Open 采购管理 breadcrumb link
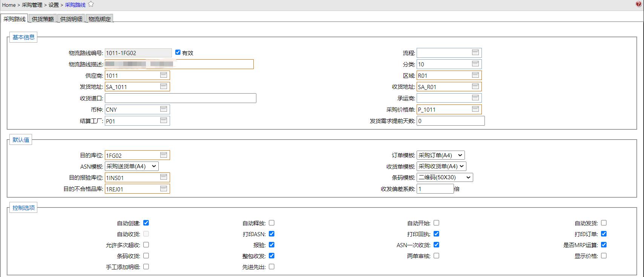This screenshot has height=277, width=644. tap(32, 5)
